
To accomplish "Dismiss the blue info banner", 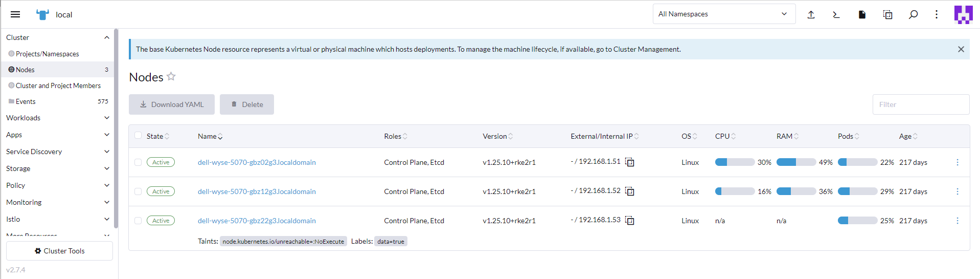I will coord(961,49).
